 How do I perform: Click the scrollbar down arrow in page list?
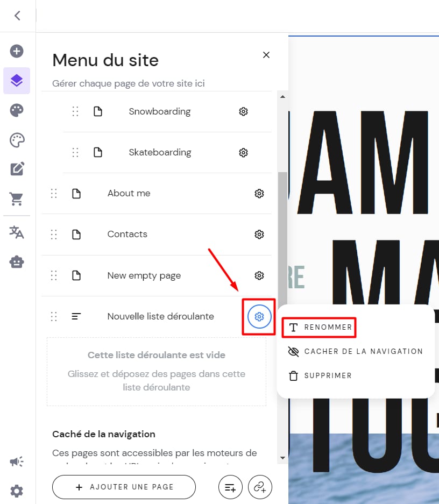[x=282, y=458]
